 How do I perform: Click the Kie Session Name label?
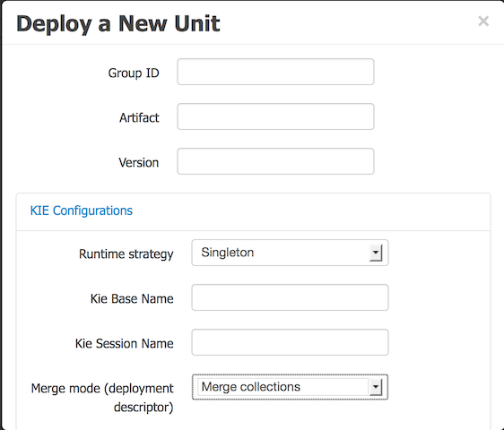(x=125, y=344)
